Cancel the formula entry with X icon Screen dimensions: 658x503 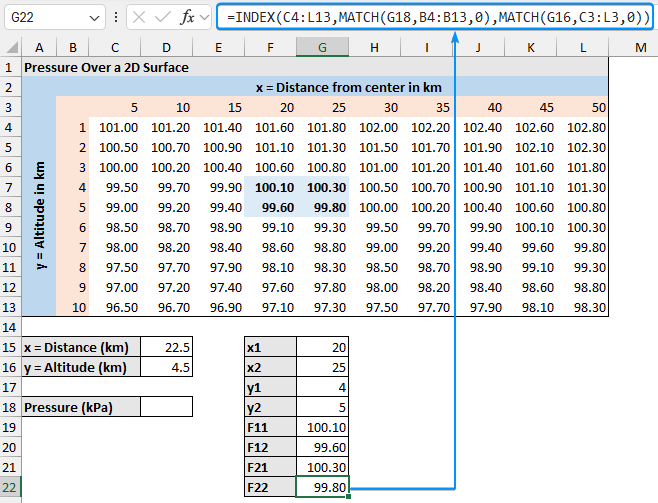[x=139, y=17]
